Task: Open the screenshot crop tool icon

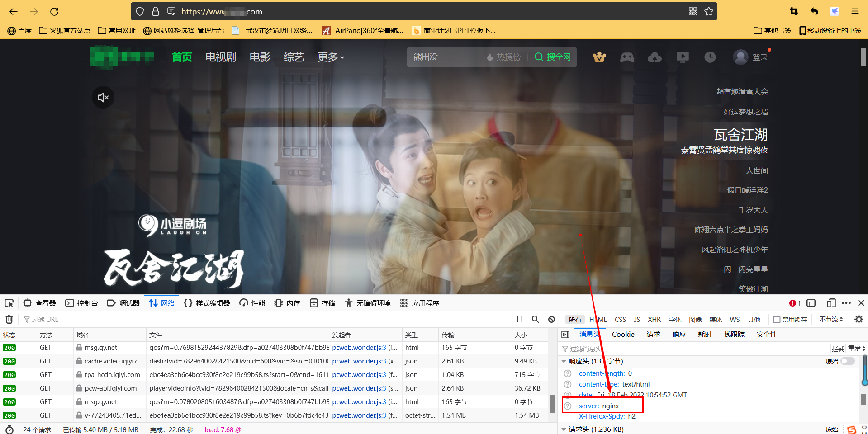Action: 794,12
